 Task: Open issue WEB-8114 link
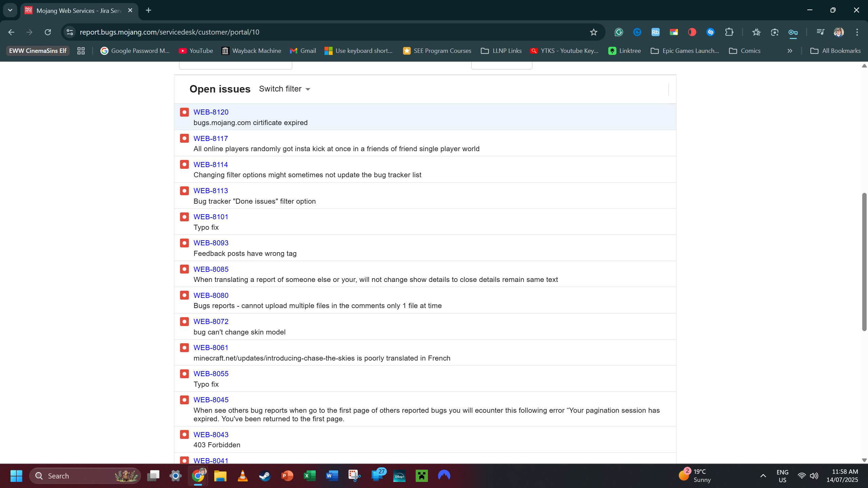click(211, 165)
